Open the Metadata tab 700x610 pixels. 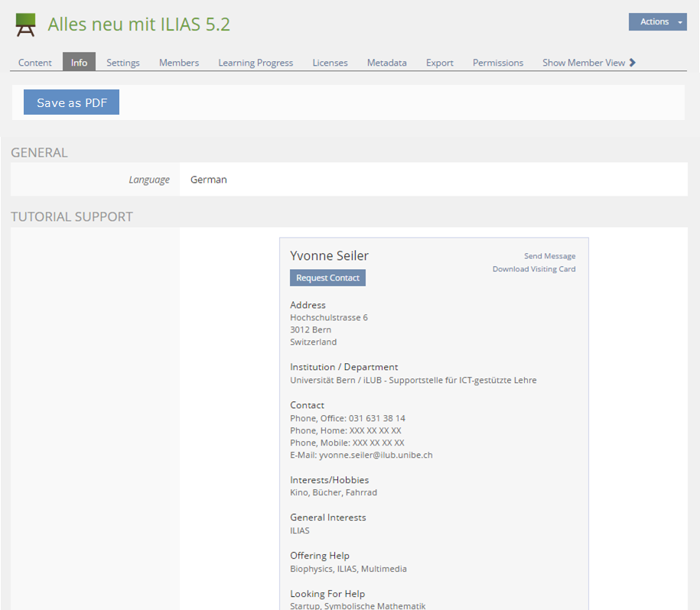coord(386,63)
